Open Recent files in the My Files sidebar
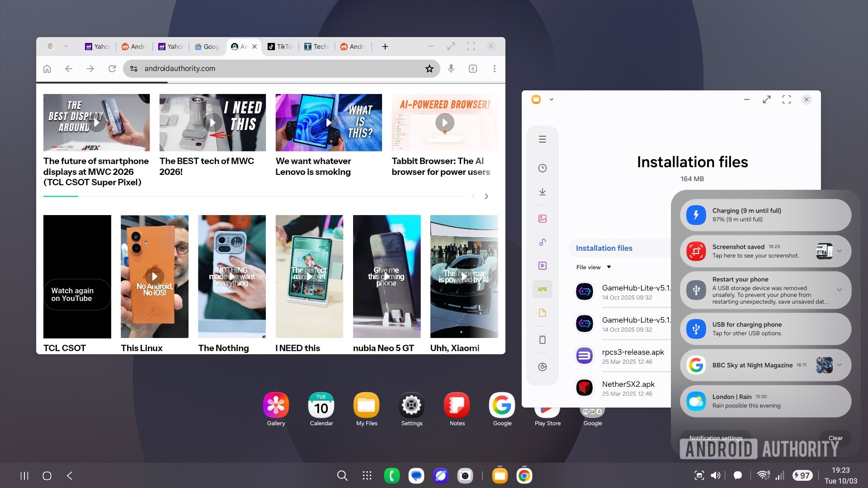This screenshot has height=488, width=868. click(542, 168)
